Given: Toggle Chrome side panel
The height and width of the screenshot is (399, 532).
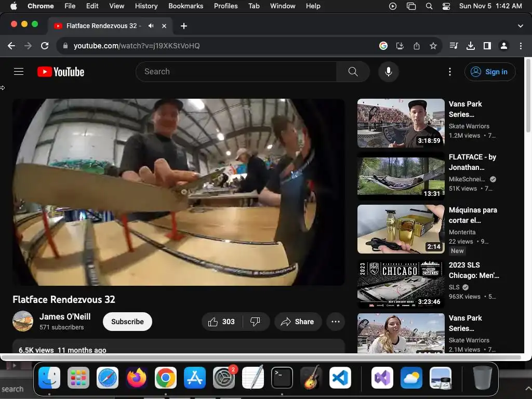Looking at the screenshot, I should click(x=487, y=46).
